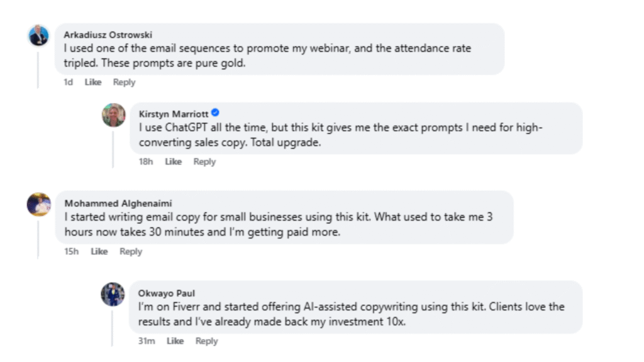This screenshot has width=644, height=362.
Task: Like Kirstyn Marriott's reply
Action: 173,162
